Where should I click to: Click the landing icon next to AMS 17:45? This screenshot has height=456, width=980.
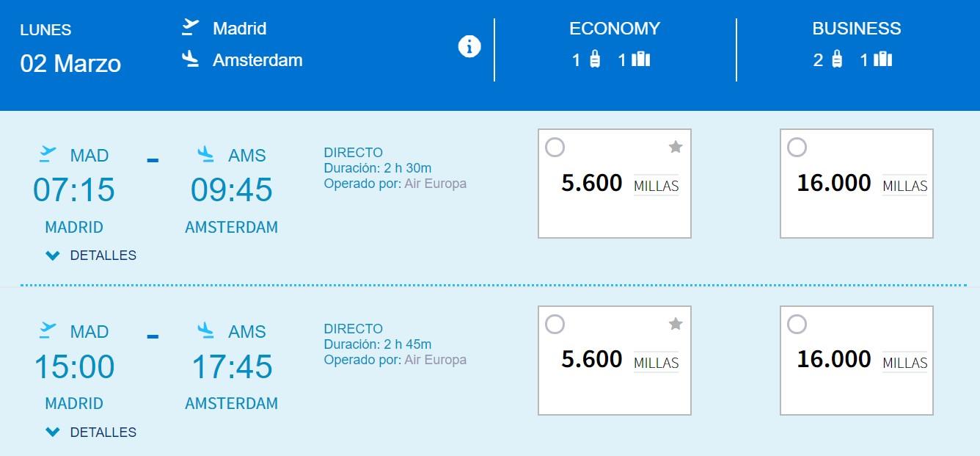pyautogui.click(x=206, y=330)
